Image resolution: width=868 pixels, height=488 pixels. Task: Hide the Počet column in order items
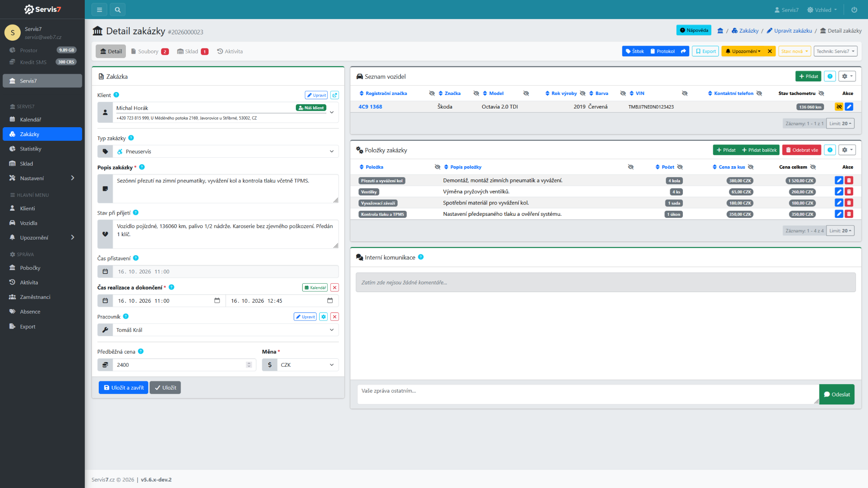(680, 167)
